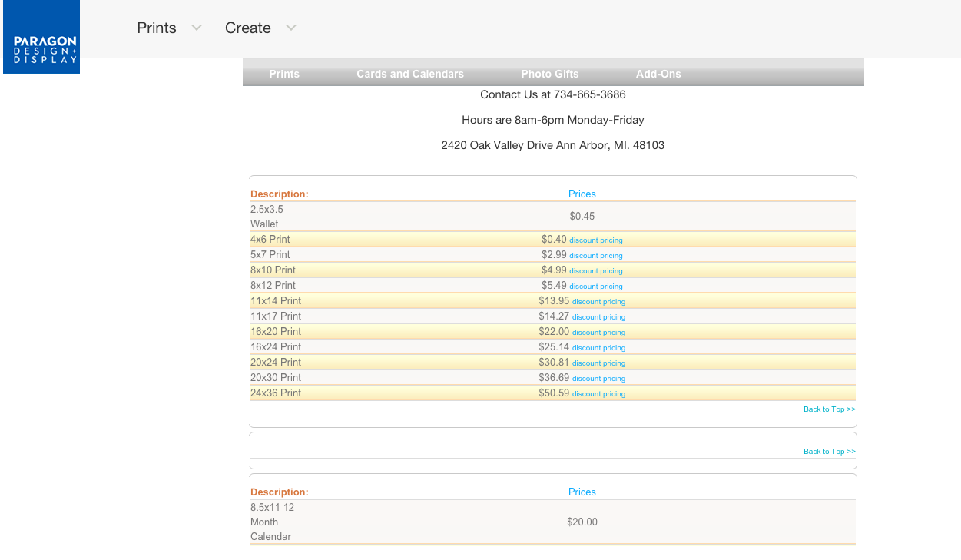The width and height of the screenshot is (961, 560).
Task: Show discount pricing for 11x17 Print
Action: point(598,317)
